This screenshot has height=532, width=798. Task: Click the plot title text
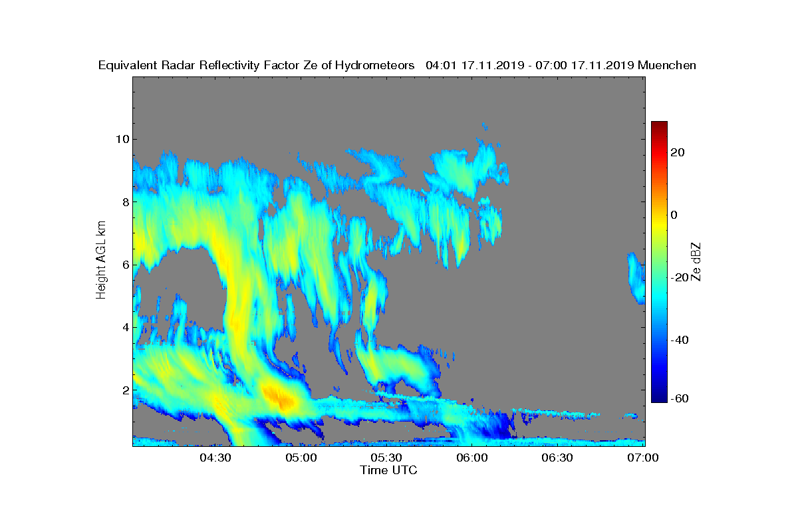click(x=397, y=65)
